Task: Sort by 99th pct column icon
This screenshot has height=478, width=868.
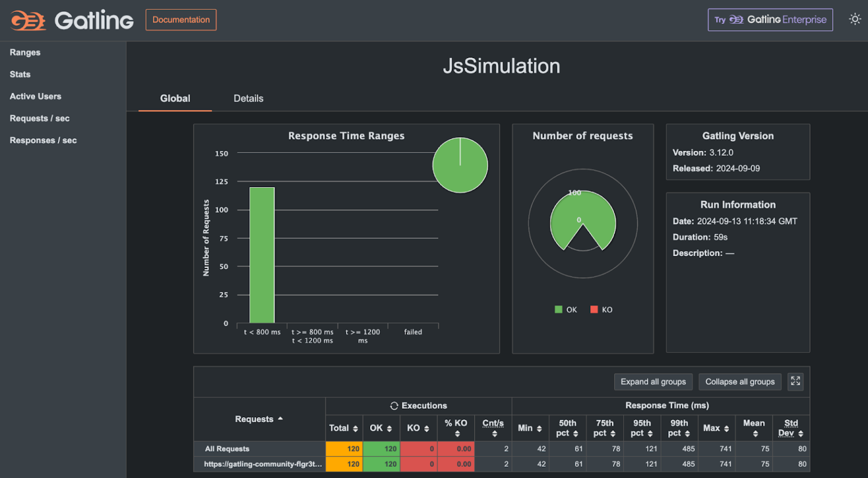Action: click(x=687, y=434)
